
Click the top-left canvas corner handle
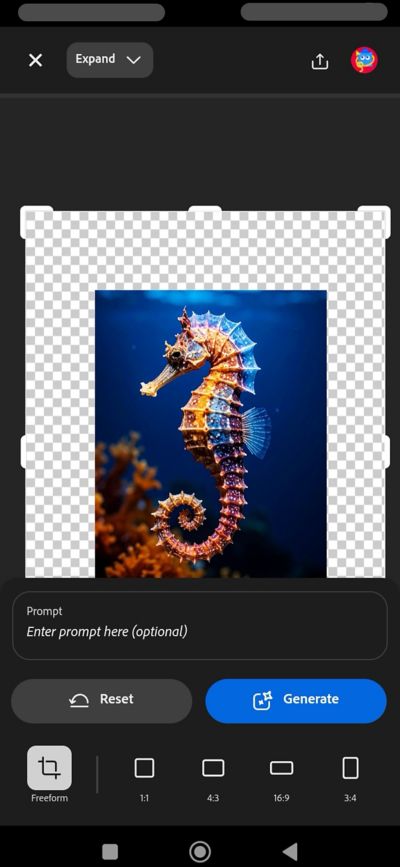(37, 222)
